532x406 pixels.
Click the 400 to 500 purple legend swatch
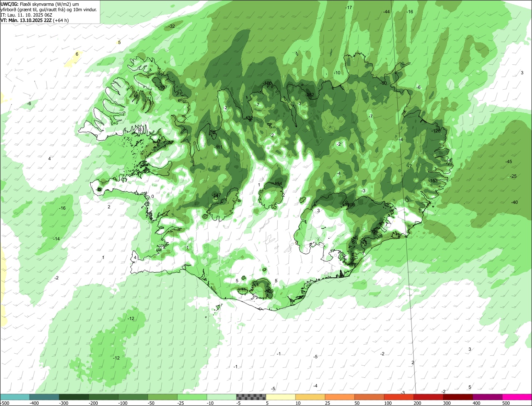(487, 397)
